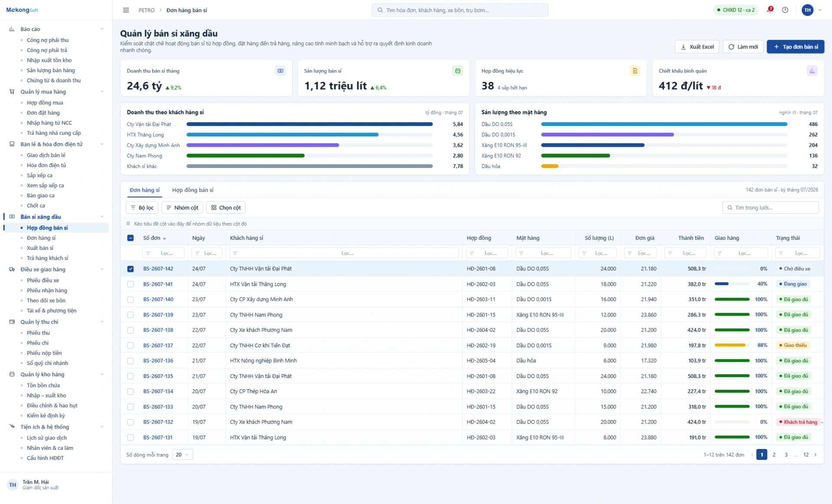The height and width of the screenshot is (504, 832).
Task: Click the Chiết khấu bình quân chart icon
Action: click(x=812, y=71)
